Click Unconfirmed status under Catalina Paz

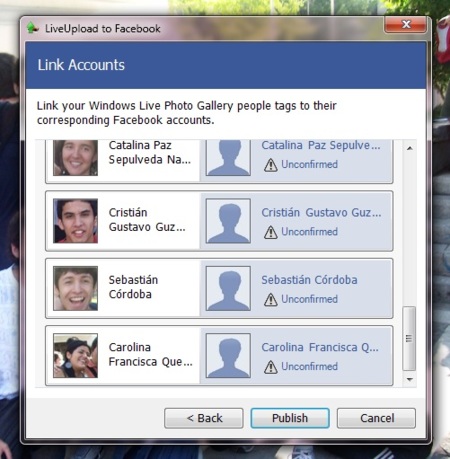[309, 164]
